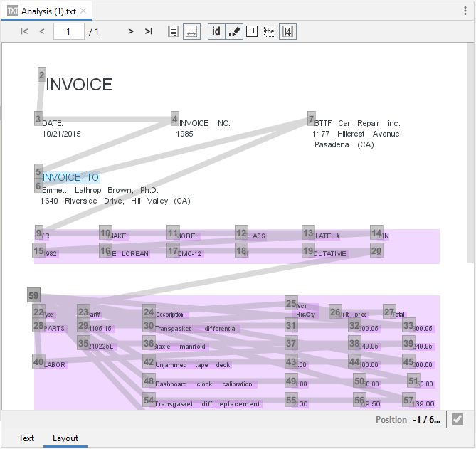Select the highlighted INVOICE TO text

click(71, 177)
